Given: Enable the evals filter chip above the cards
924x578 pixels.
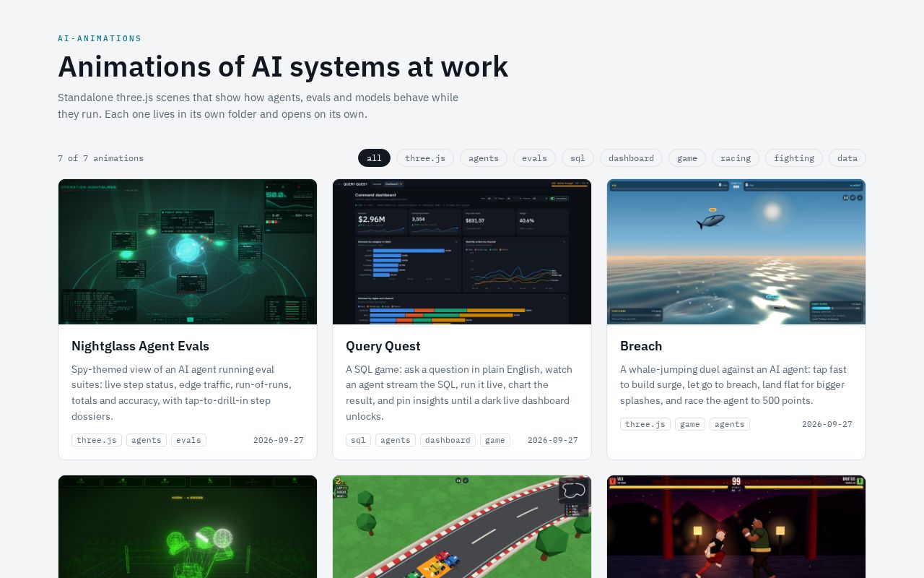Looking at the screenshot, I should coord(534,158).
